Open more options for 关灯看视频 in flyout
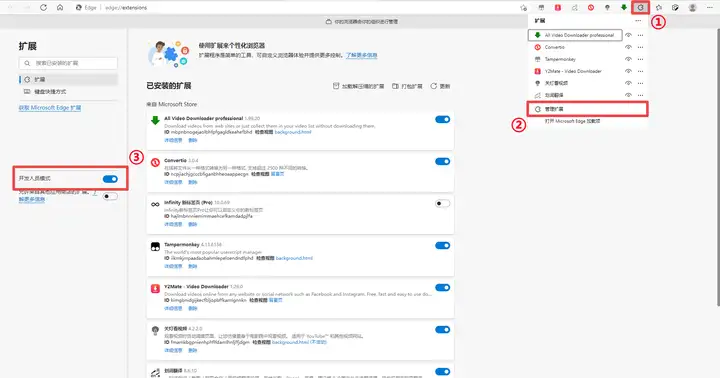This screenshot has width=720, height=378. click(641, 83)
